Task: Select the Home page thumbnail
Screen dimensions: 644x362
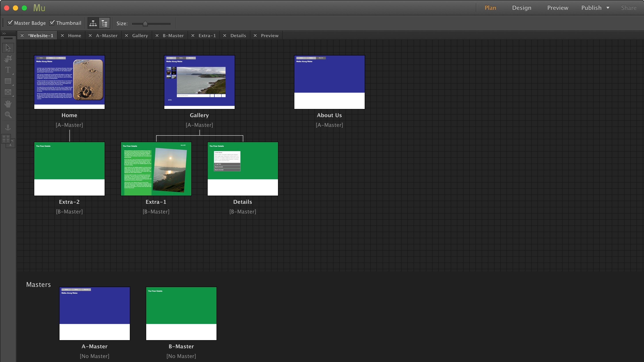Action: coord(69,82)
